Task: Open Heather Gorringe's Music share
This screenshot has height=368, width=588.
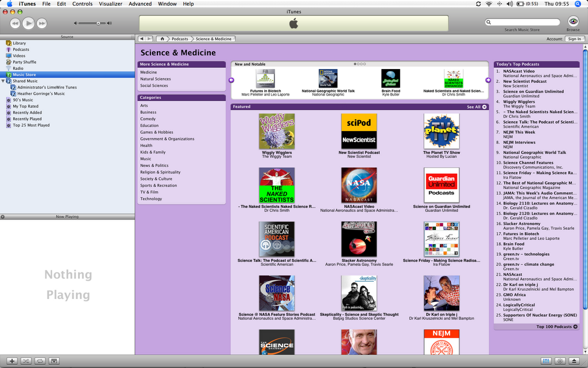Action: pos(41,94)
